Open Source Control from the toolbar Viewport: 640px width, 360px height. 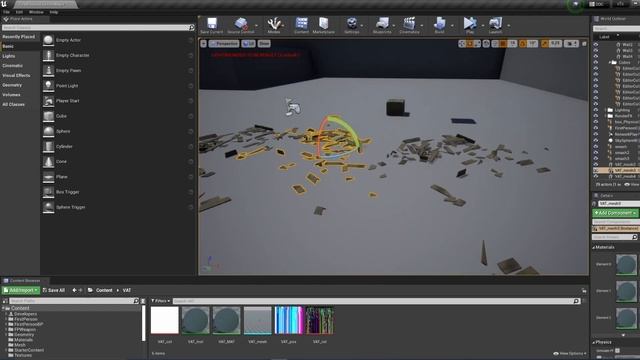pos(241,23)
